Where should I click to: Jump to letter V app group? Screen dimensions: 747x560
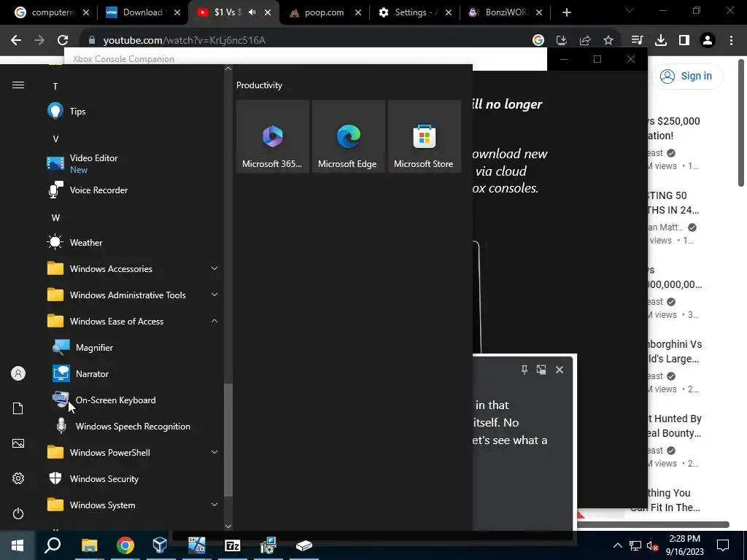pos(55,139)
